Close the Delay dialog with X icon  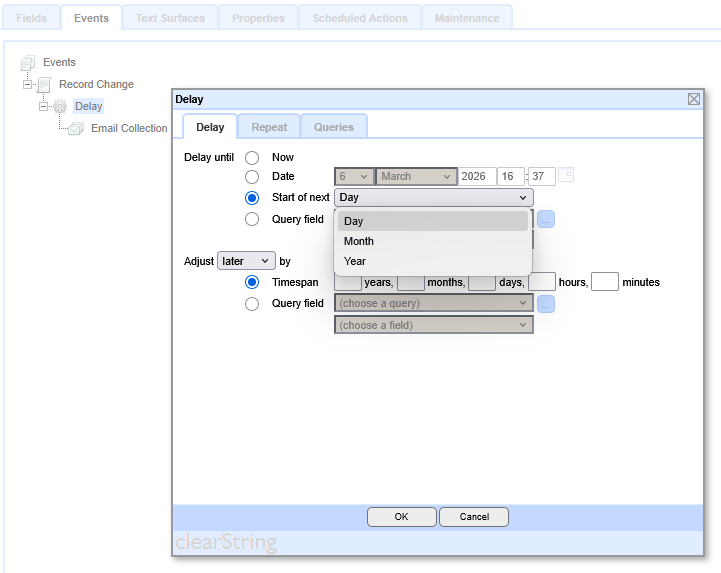[694, 99]
